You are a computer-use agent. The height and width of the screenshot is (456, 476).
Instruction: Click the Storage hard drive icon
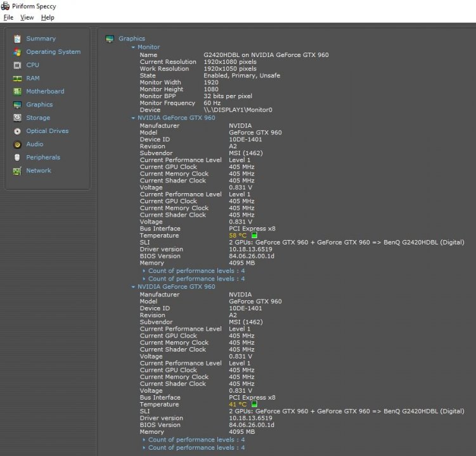17,118
